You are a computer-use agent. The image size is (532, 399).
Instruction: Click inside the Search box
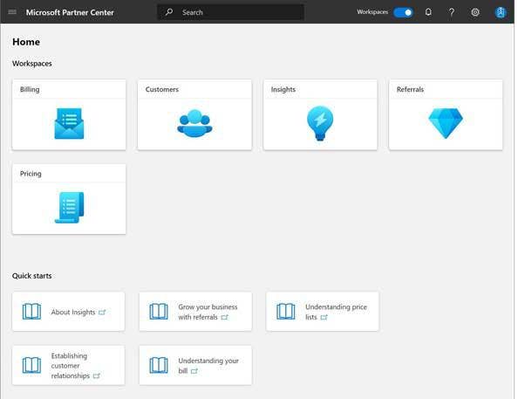point(235,12)
